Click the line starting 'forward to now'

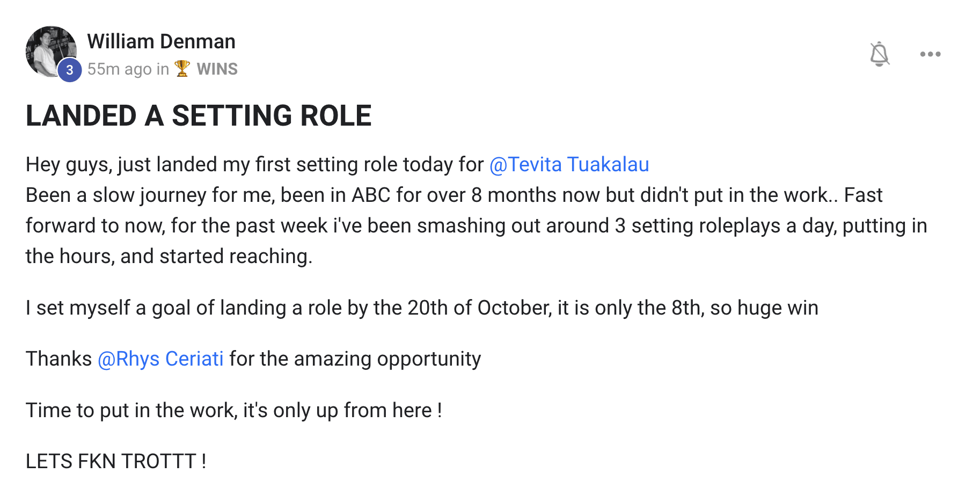point(477,225)
